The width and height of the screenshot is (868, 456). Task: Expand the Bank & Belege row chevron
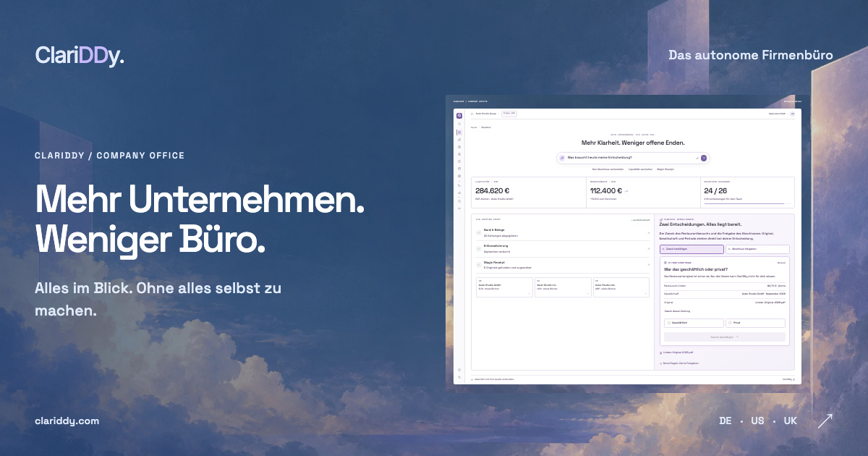pyautogui.click(x=649, y=232)
